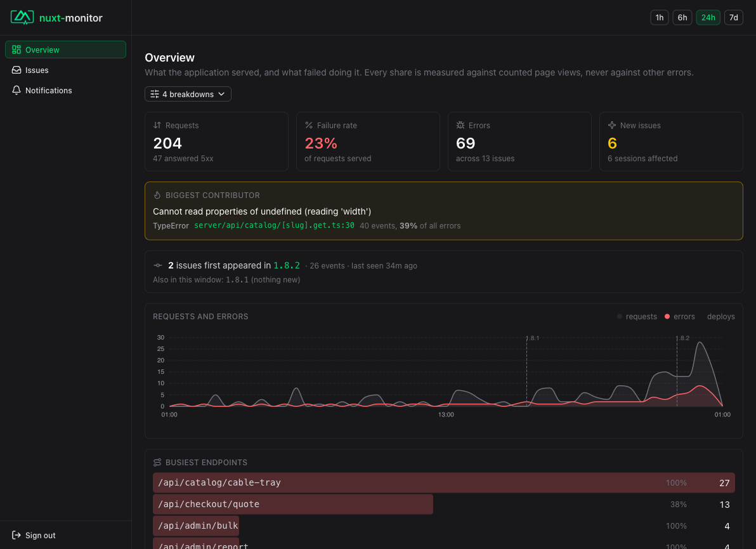The image size is (756, 549).
Task: Open the Failure rate 23% card
Action: [368, 142]
